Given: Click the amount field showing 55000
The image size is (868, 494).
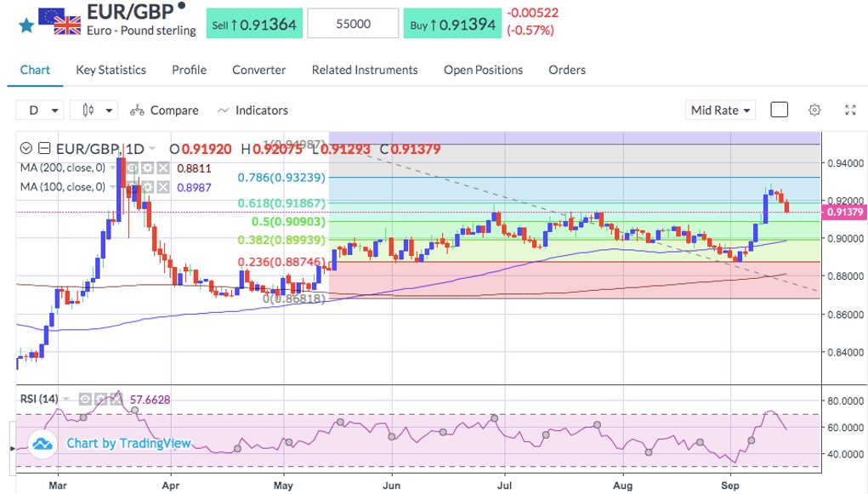Looking at the screenshot, I should (x=353, y=24).
